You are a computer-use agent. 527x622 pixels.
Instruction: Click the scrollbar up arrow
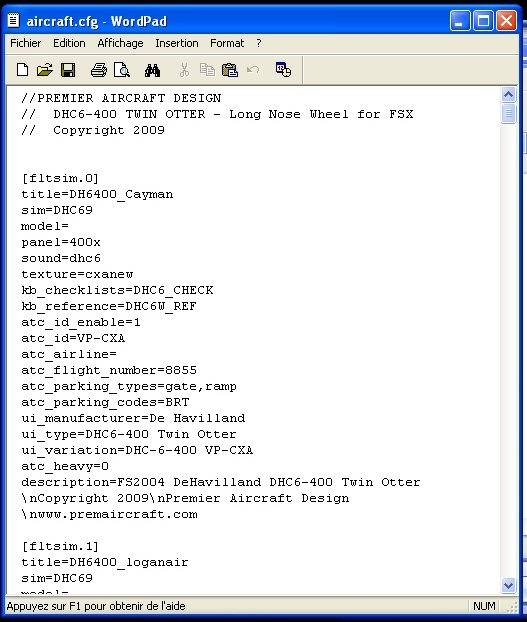coord(508,94)
